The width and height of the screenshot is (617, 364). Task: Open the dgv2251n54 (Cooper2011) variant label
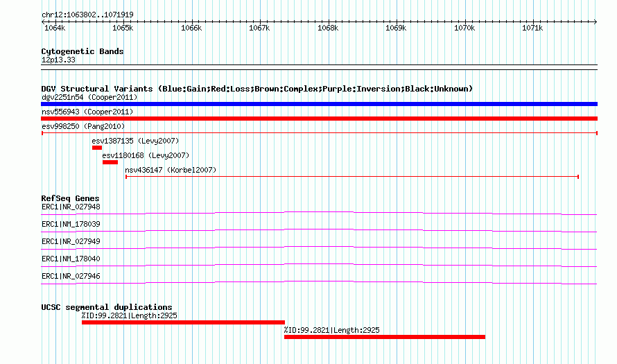[89, 97]
